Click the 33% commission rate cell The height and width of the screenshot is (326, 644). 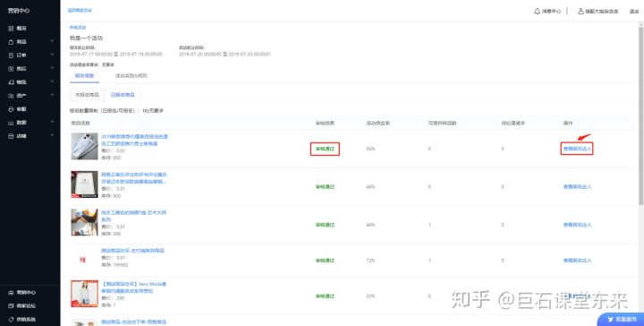(370, 296)
